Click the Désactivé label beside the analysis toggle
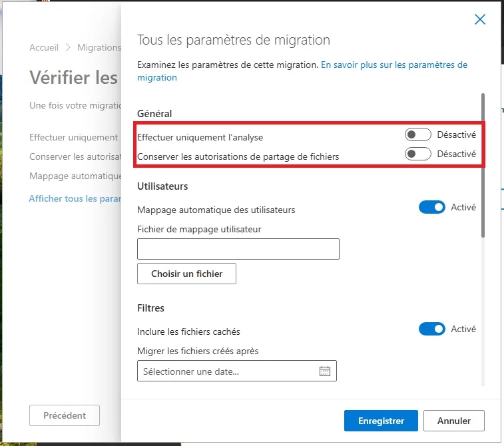 click(x=457, y=134)
